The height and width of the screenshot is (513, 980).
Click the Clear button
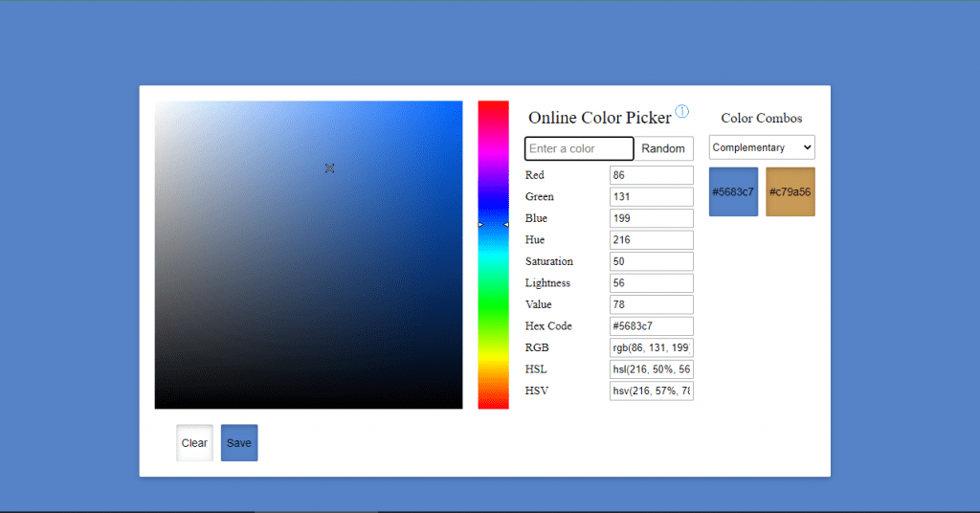(x=194, y=443)
